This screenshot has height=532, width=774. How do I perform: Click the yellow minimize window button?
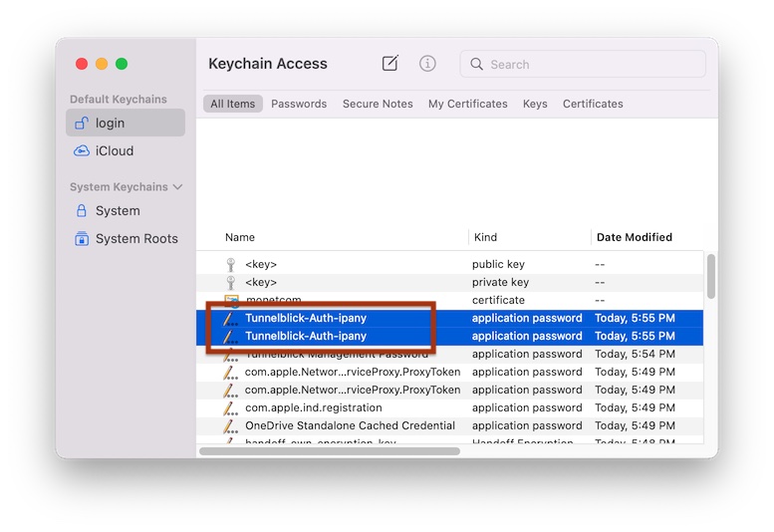102,64
